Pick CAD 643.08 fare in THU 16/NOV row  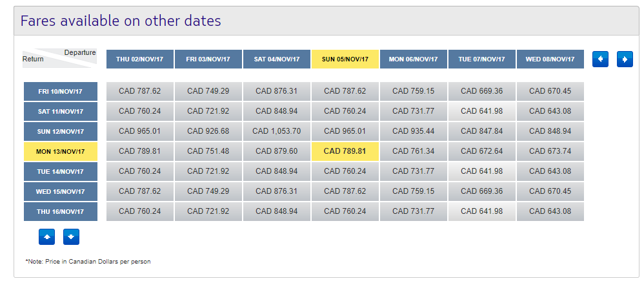550,212
